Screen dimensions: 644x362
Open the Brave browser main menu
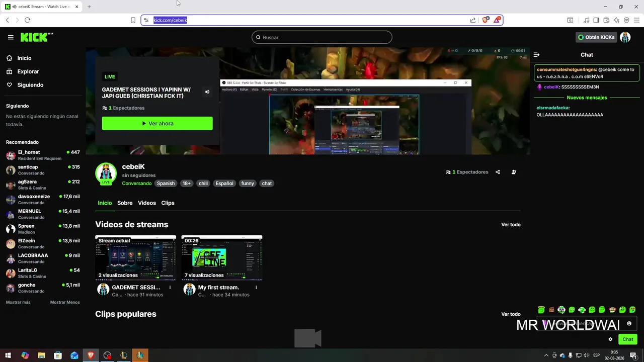click(x=636, y=20)
